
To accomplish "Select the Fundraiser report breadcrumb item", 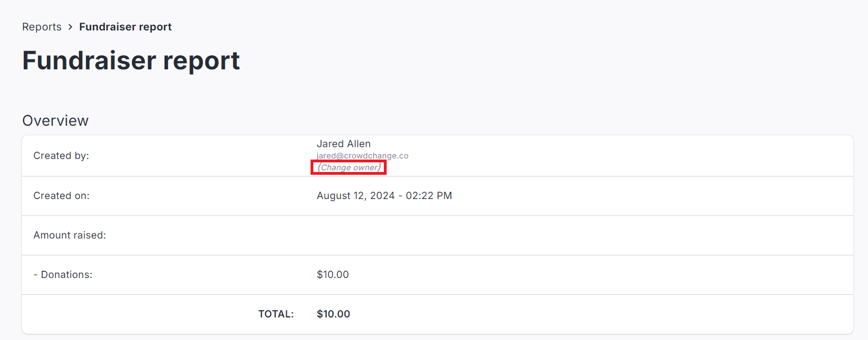I will pyautogui.click(x=125, y=27).
